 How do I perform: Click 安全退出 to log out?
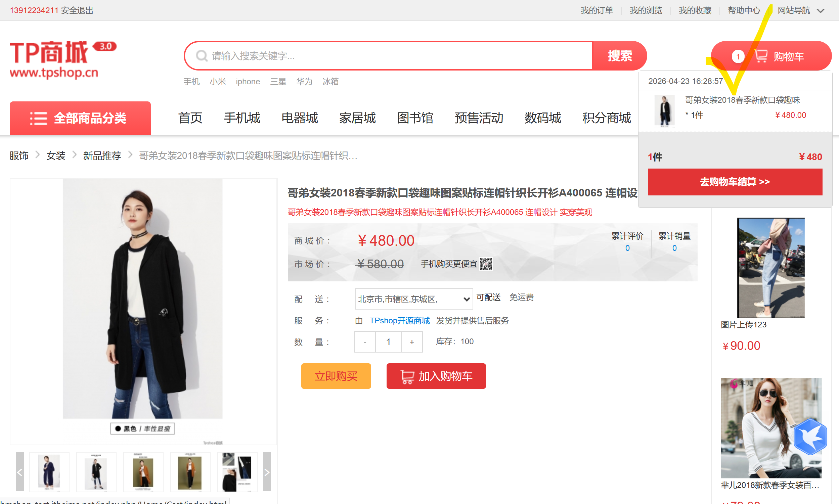click(77, 10)
